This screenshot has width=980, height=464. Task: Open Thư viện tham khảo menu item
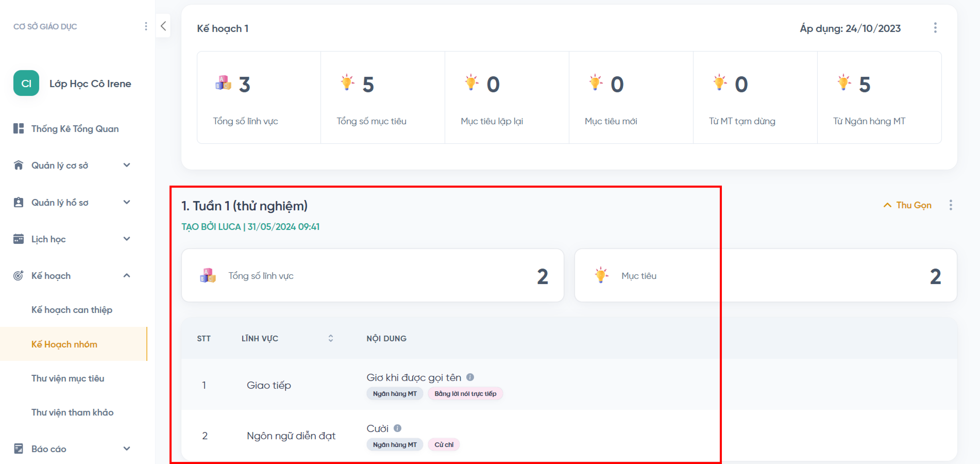(x=72, y=412)
